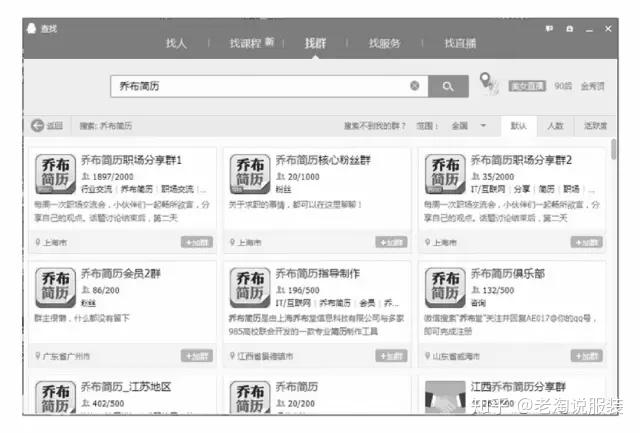640x433 pixels.
Task: Join group 乔布简历职场分享群1 with 加群 button
Action: click(197, 242)
